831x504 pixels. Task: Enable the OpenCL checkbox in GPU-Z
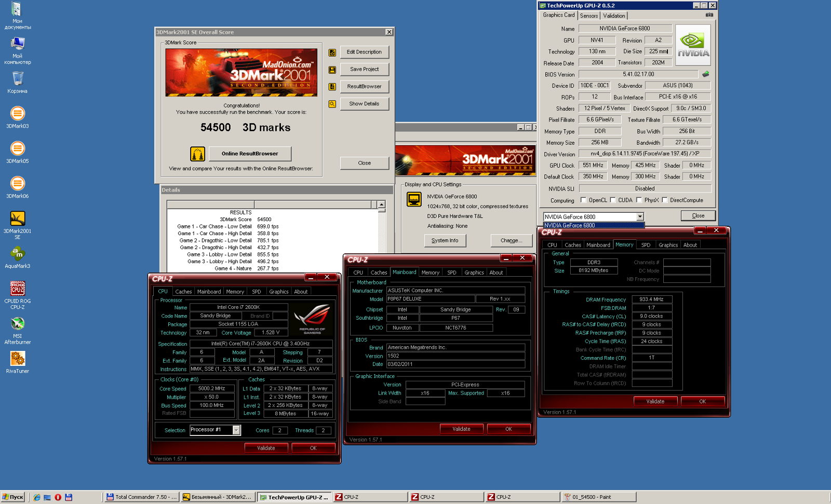[x=583, y=200]
